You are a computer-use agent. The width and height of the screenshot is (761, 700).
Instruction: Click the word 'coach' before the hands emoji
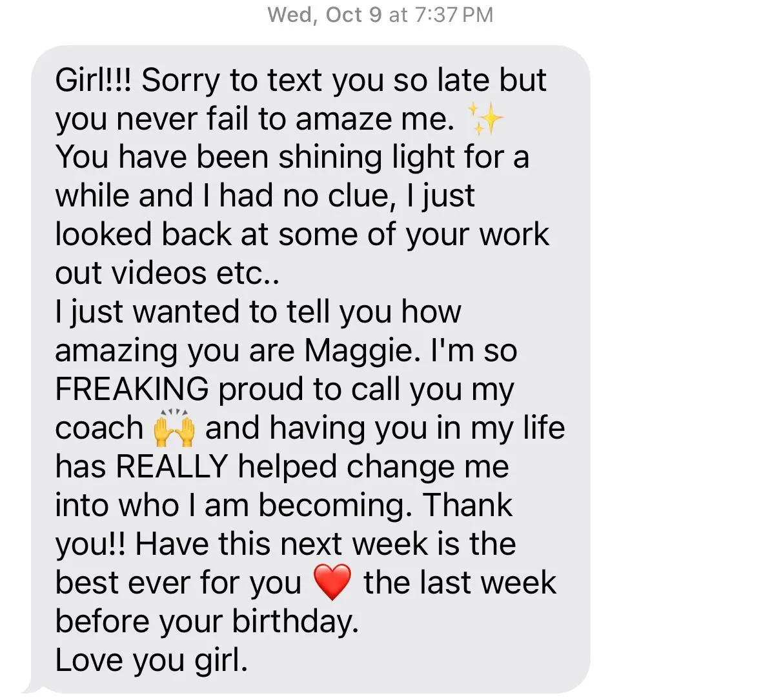pos(99,428)
